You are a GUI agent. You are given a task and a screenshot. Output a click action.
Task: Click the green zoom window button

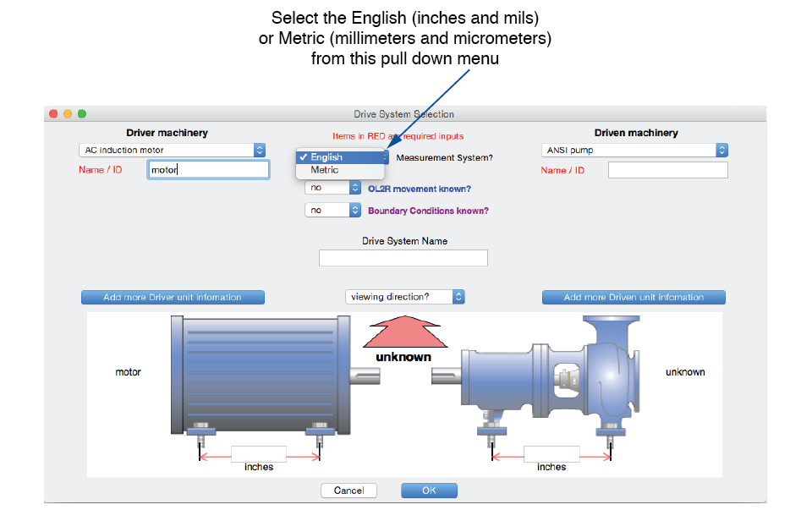[x=82, y=114]
